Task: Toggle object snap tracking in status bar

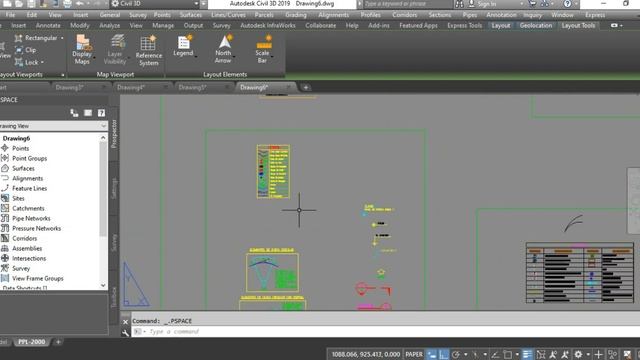Action: click(x=495, y=355)
